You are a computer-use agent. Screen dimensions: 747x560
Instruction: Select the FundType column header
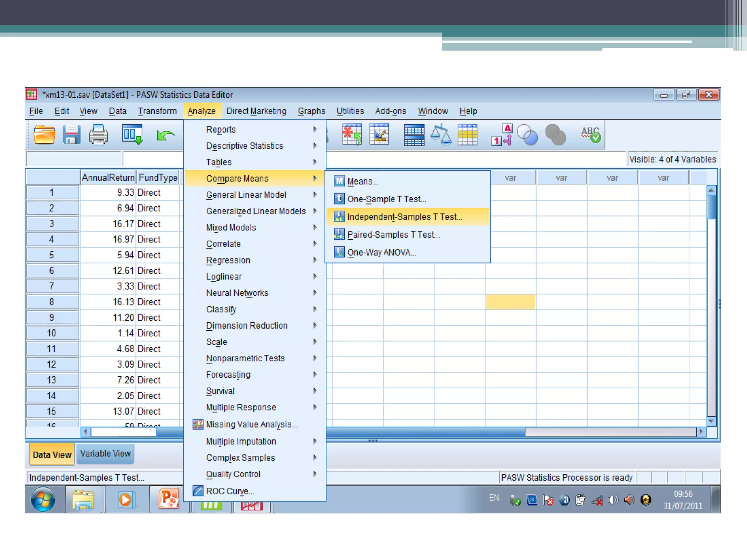click(158, 178)
